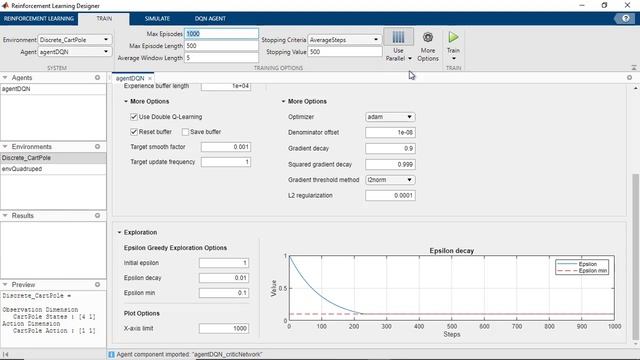This screenshot has height=360, width=640.
Task: Open the Agent dropdown agentDQN
Action: (74, 52)
